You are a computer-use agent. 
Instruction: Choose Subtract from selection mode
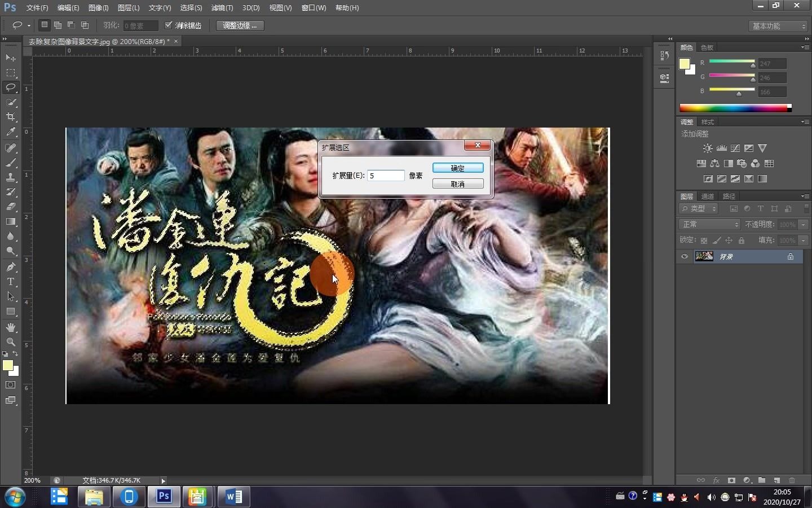coord(71,25)
